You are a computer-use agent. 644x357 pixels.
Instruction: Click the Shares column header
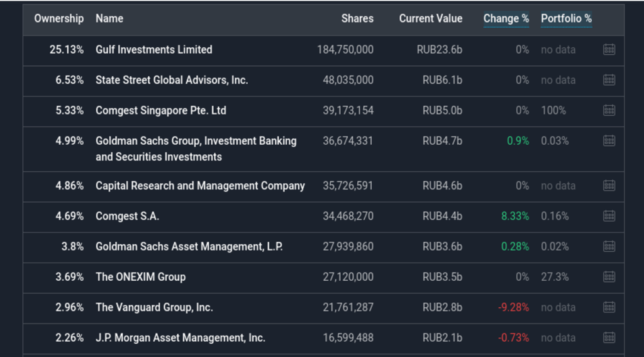click(357, 19)
